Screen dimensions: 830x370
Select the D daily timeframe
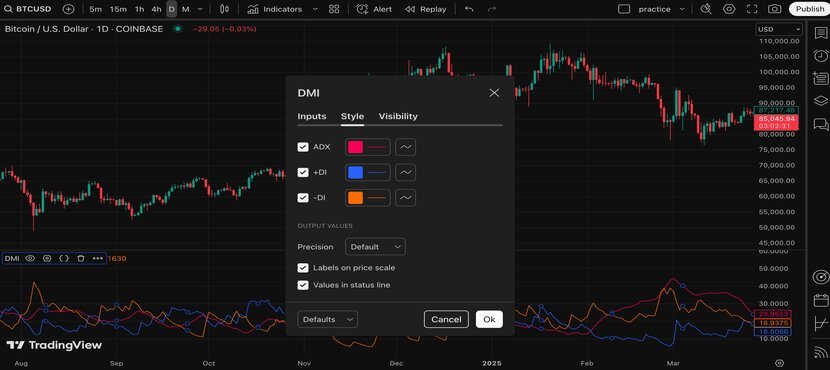[172, 9]
